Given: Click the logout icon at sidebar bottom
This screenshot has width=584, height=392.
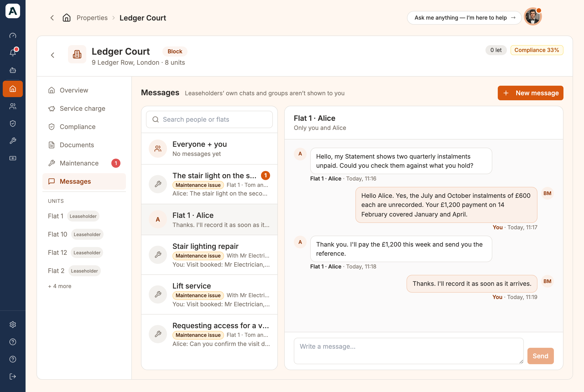Looking at the screenshot, I should pyautogui.click(x=13, y=377).
